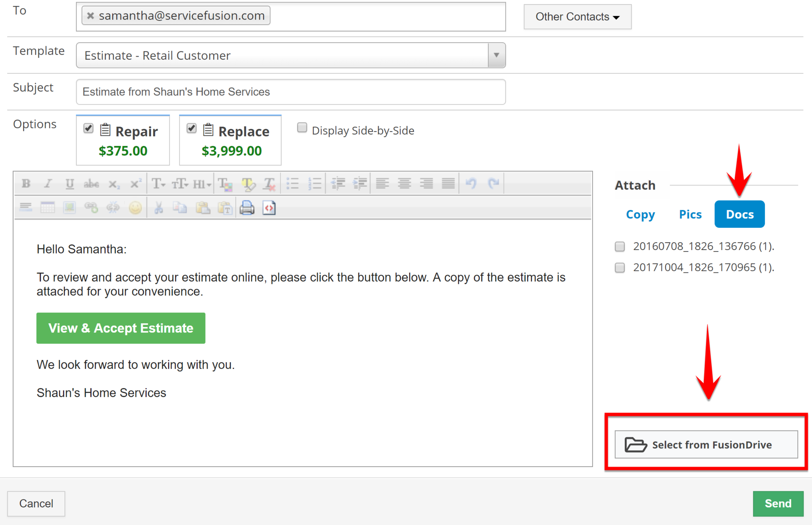Center align the text
Screen dimensions: 812x525
404,184
